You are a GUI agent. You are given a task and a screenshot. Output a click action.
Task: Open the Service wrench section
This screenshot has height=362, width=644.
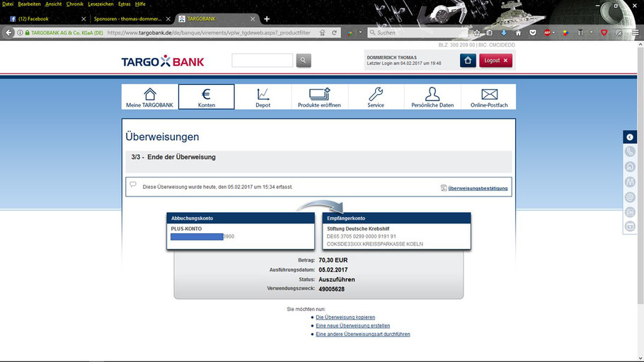pyautogui.click(x=376, y=97)
